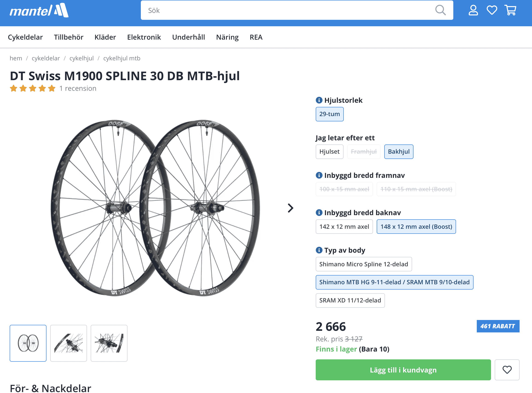Add product to wishlist with heart button
Viewport: 532px width, 393px height.
507,370
